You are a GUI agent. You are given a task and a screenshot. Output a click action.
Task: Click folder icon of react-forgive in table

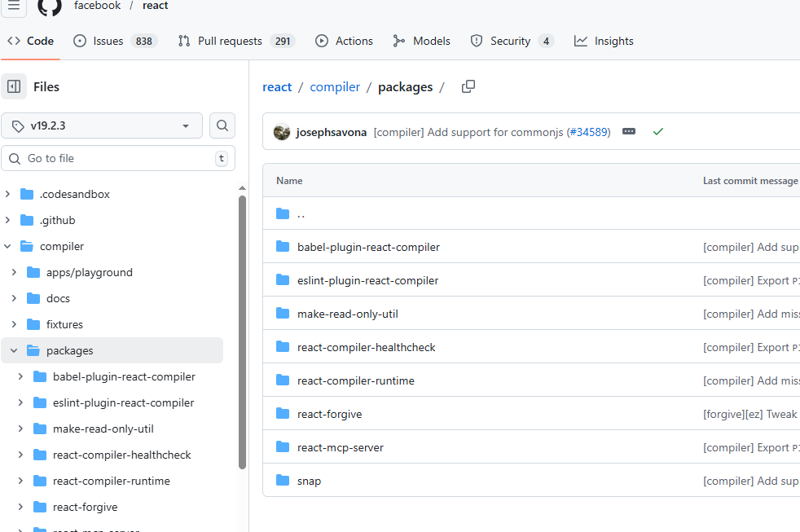click(283, 414)
